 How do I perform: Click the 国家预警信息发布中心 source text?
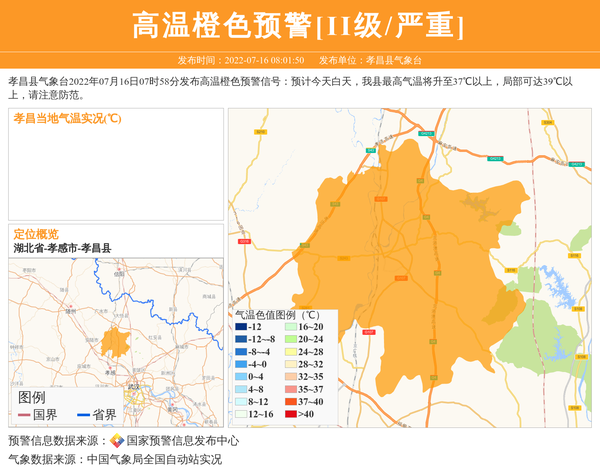pyautogui.click(x=183, y=440)
